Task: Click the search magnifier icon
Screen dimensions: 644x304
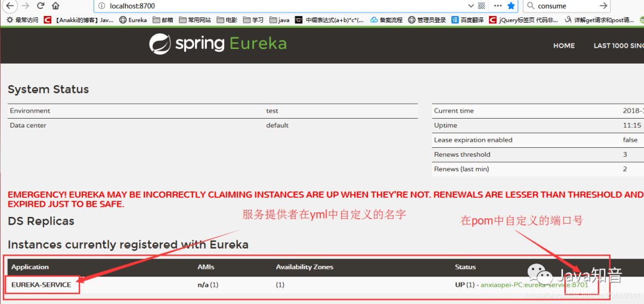Action: tap(531, 6)
